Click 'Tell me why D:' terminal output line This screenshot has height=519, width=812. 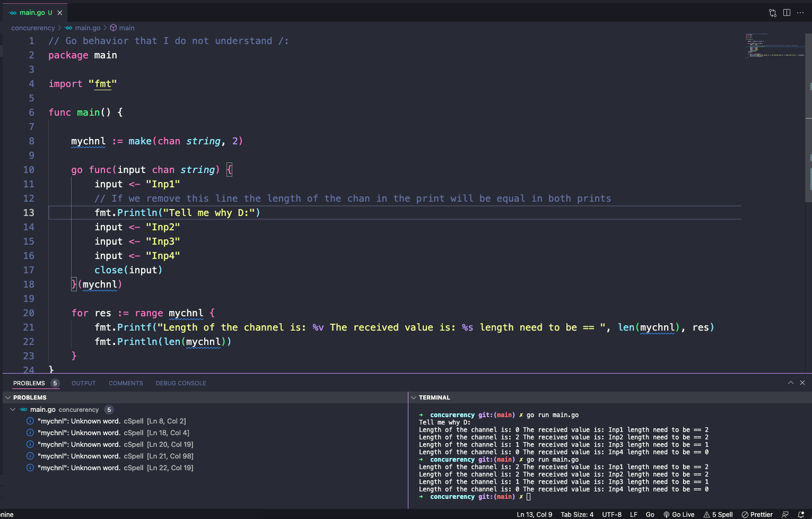[444, 422]
